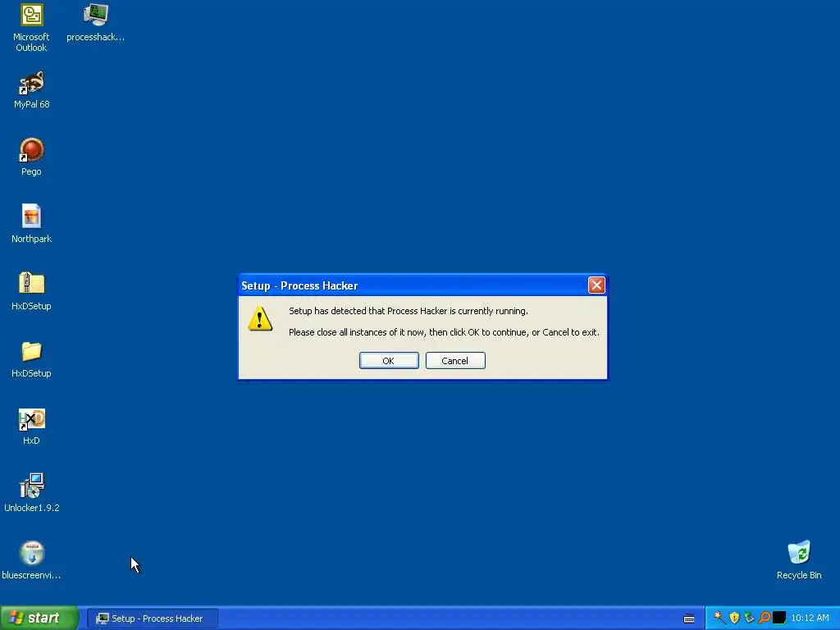Click the 'Process Hacker is currently running' message
The height and width of the screenshot is (630, 840).
coord(409,311)
